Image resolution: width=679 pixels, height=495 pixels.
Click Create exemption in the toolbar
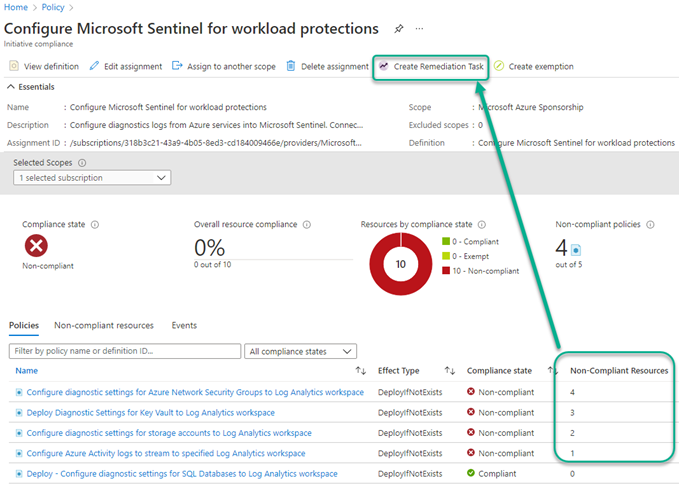tap(533, 66)
